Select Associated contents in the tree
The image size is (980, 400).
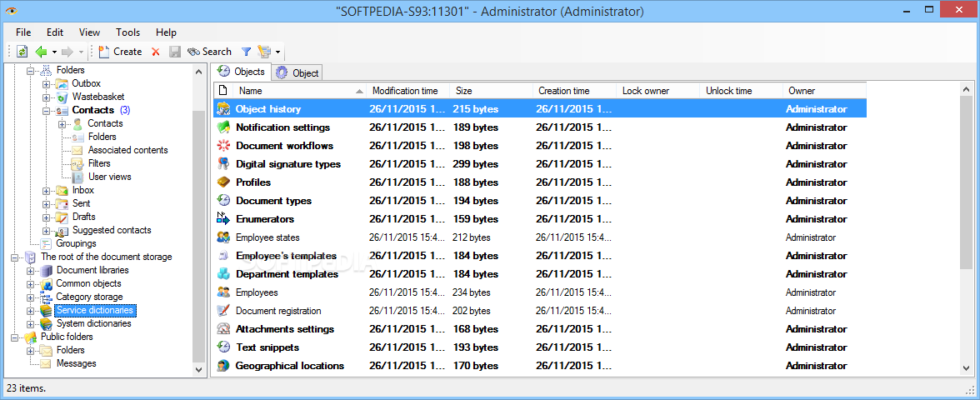pos(128,150)
